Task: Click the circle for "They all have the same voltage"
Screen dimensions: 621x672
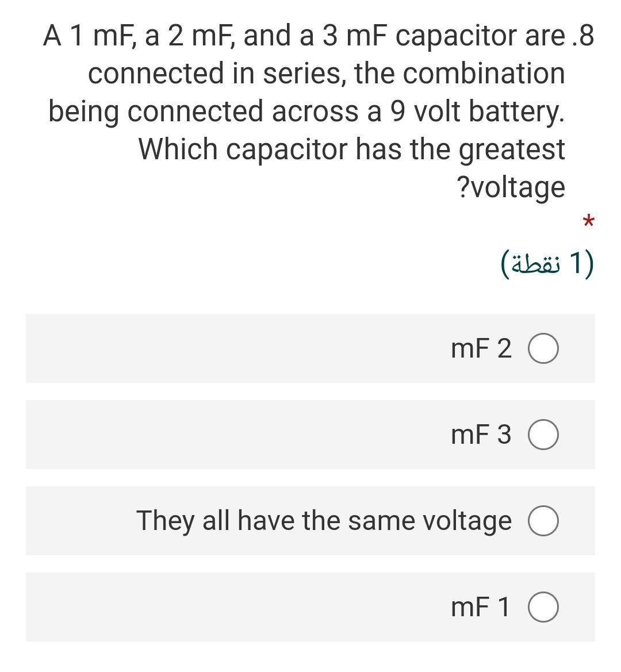Action: (545, 521)
